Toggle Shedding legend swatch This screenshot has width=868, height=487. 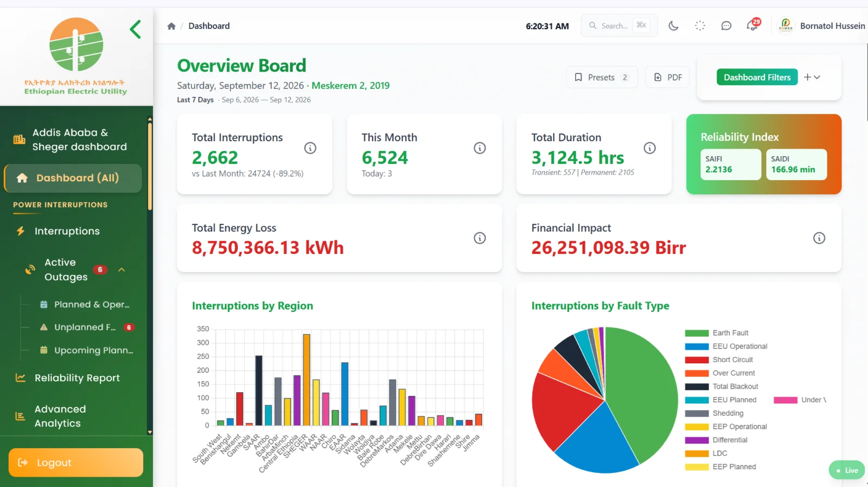click(697, 413)
